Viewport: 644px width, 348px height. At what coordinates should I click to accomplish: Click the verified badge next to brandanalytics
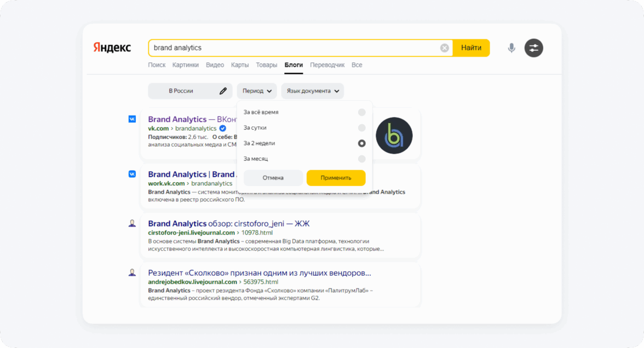(x=222, y=129)
